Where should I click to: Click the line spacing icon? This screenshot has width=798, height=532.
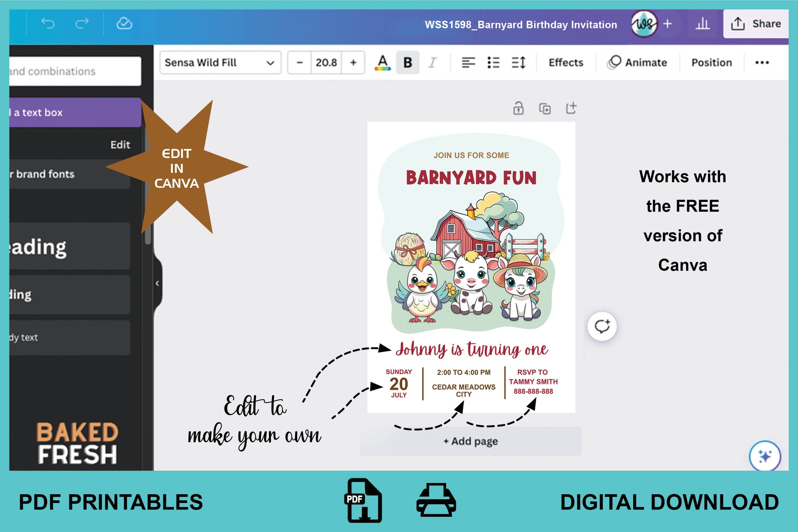point(519,62)
